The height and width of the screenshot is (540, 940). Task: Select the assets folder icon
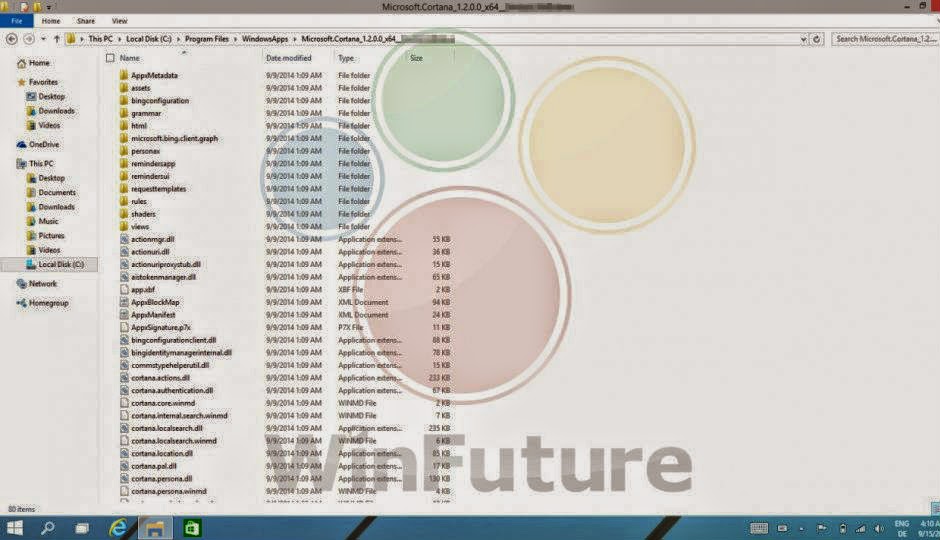(124, 88)
